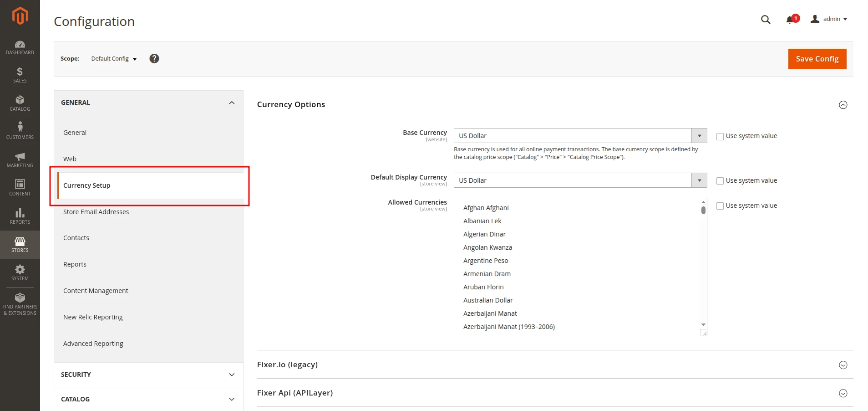This screenshot has width=868, height=411.
Task: Select Angolan Kwanza in Allowed Currencies
Action: (x=577, y=247)
